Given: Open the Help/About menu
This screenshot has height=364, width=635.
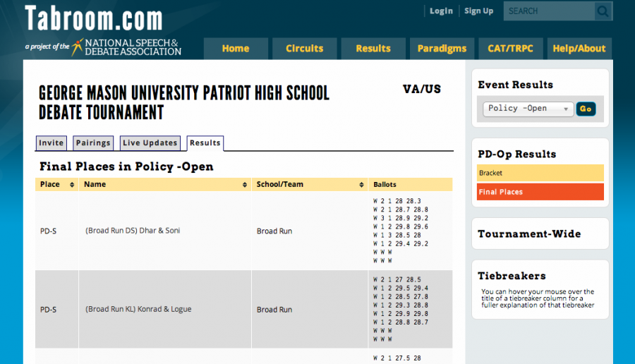Looking at the screenshot, I should pos(579,49).
